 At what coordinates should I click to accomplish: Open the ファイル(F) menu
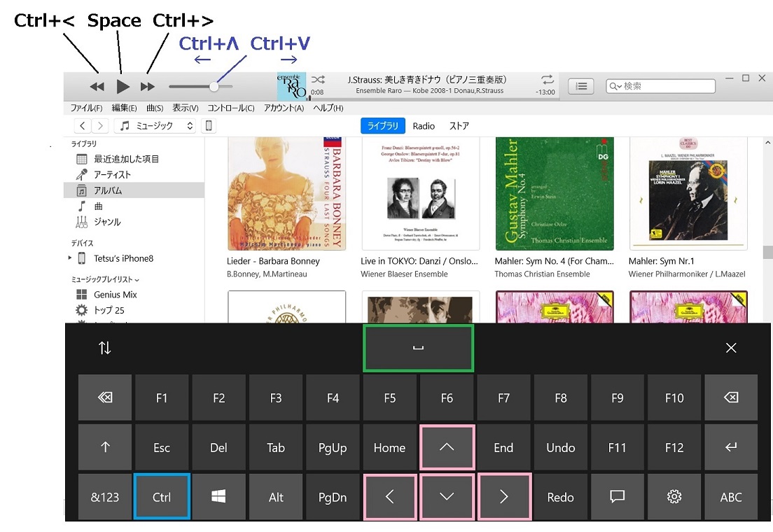coord(86,108)
